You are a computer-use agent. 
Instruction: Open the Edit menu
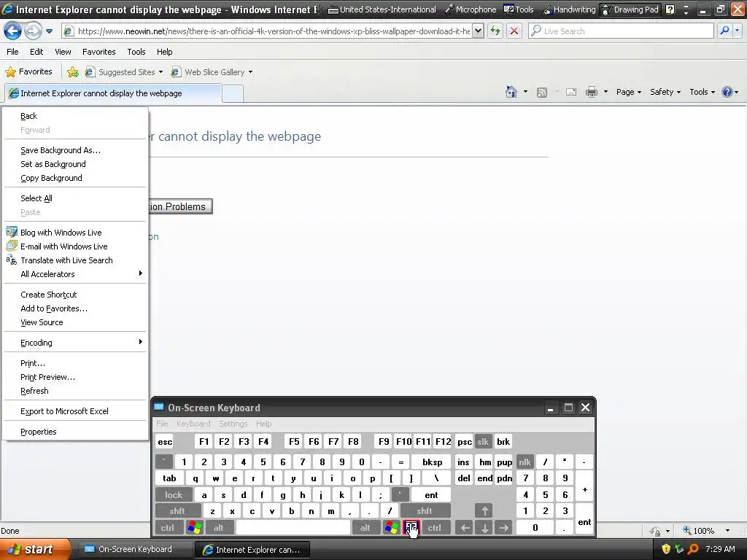pos(36,52)
